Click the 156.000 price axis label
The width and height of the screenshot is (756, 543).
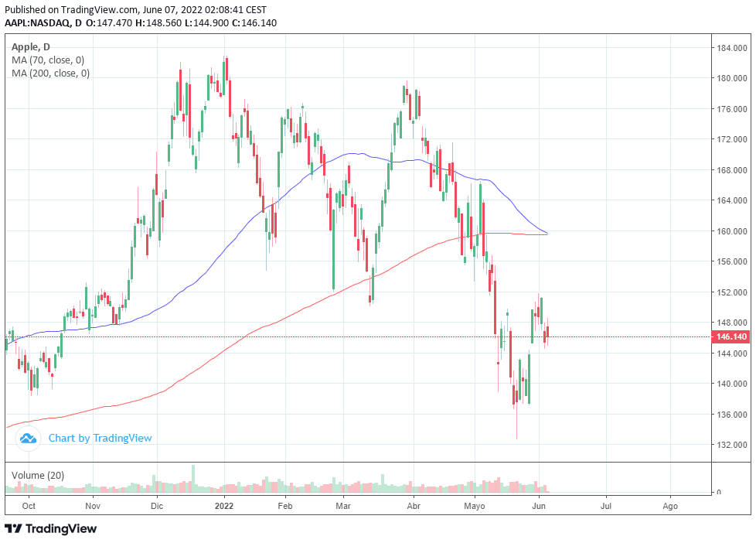[732, 261]
